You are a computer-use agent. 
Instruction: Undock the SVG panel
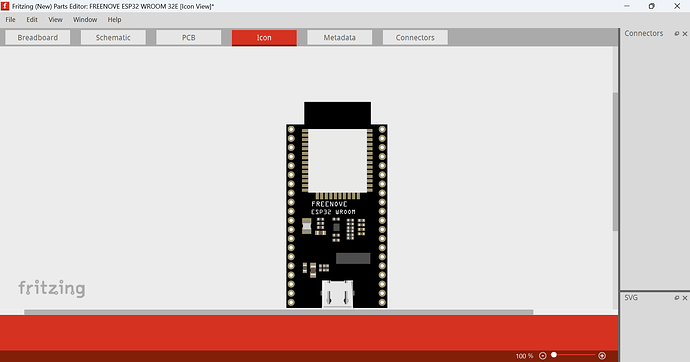click(677, 298)
